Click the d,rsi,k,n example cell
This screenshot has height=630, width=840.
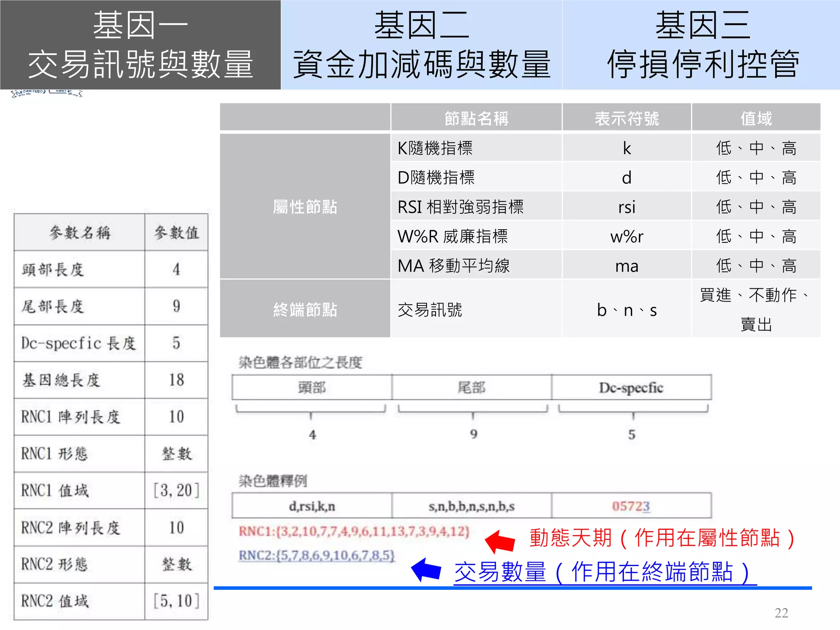312,506
